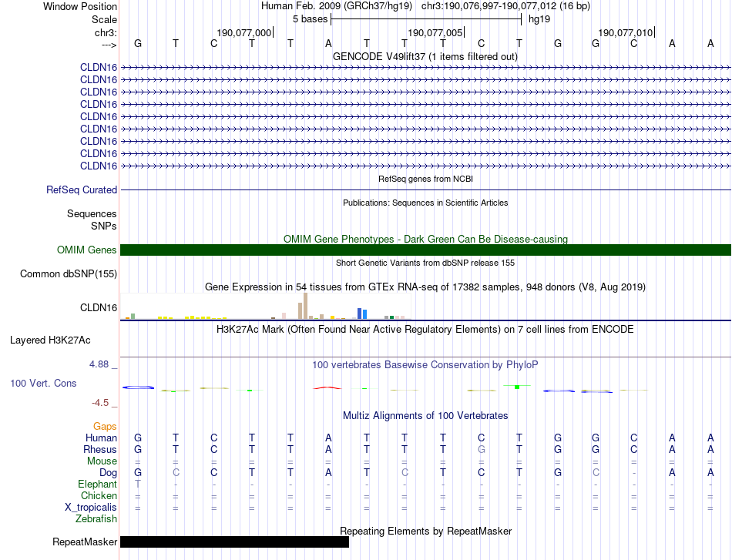Viewport: 732px width, 560px height.
Task: Open the OMIM Gene Phenotypes track title
Action: [426, 239]
